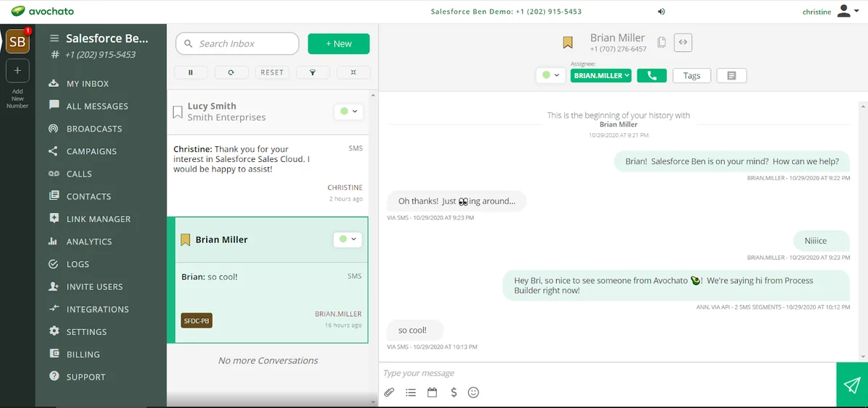The image size is (868, 408).
Task: Open the SB account avatar
Action: pos(17,41)
